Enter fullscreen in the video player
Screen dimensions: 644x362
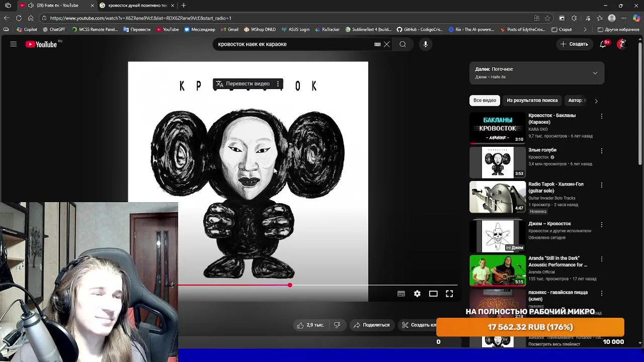[x=449, y=294]
